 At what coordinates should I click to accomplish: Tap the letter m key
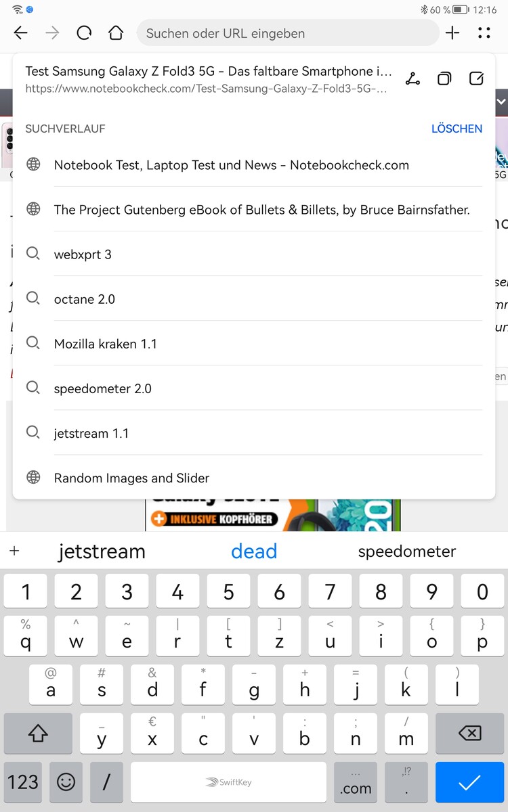406,734
